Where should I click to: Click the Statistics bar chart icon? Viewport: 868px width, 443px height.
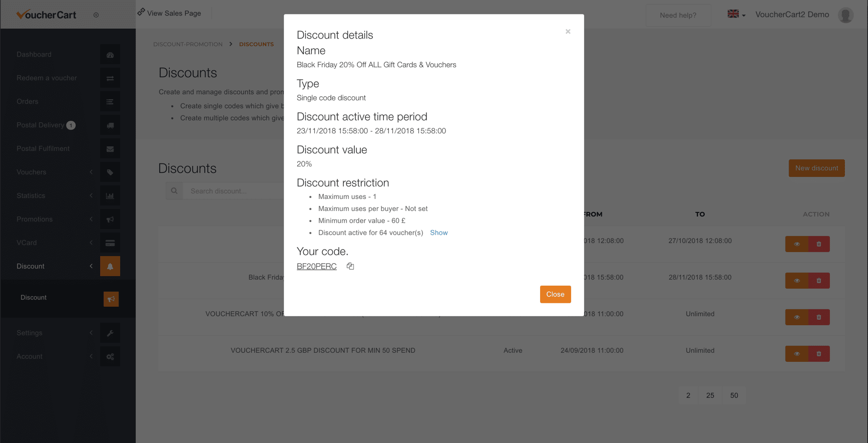[x=110, y=195]
